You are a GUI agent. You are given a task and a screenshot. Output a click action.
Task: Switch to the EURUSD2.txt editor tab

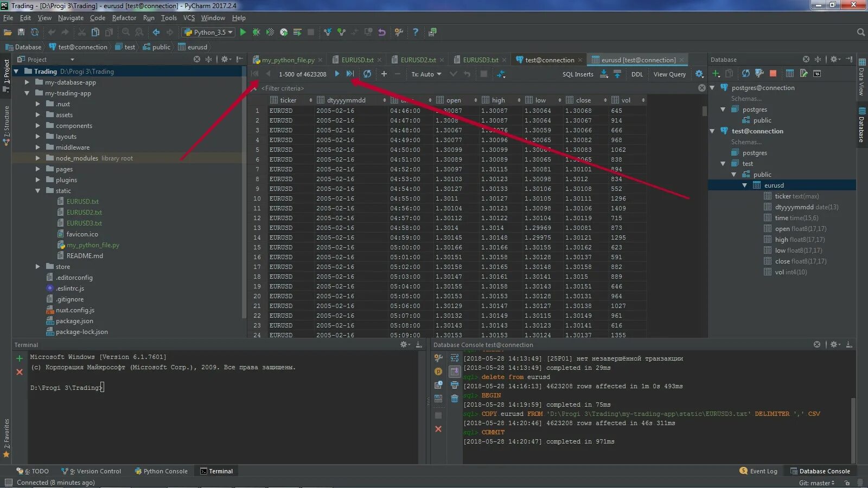(418, 60)
